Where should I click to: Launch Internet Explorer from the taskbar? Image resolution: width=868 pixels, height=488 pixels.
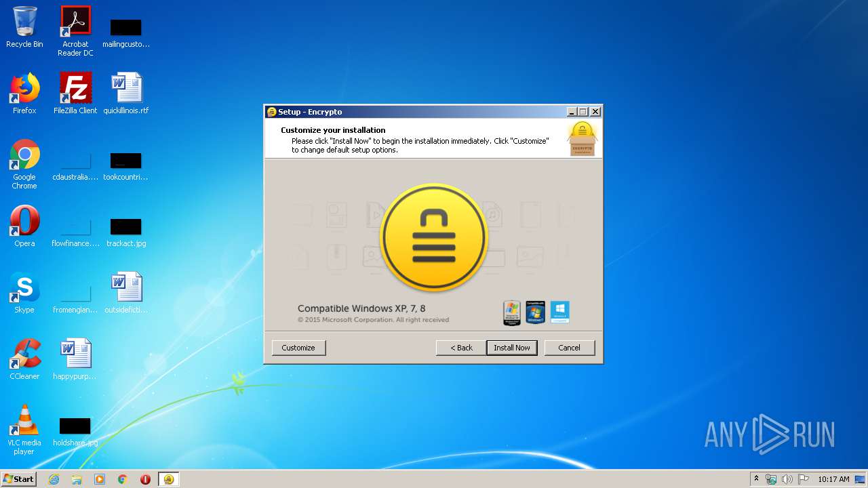click(x=54, y=479)
